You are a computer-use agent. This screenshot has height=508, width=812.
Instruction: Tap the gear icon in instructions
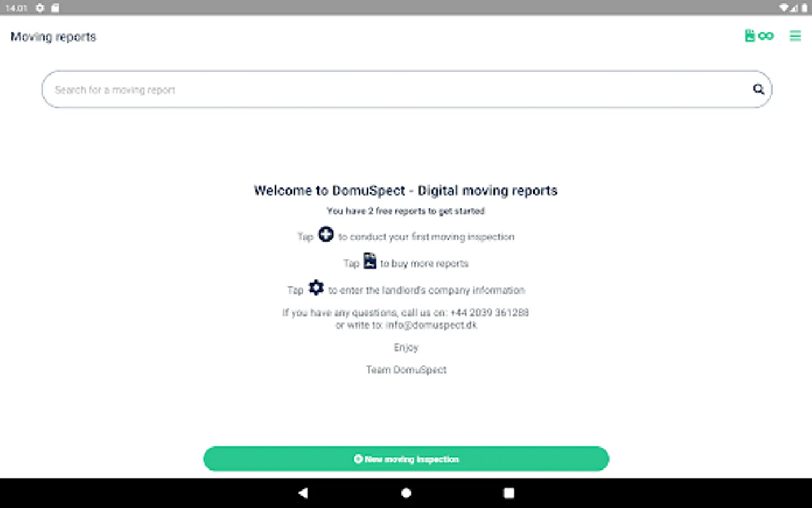coord(316,287)
